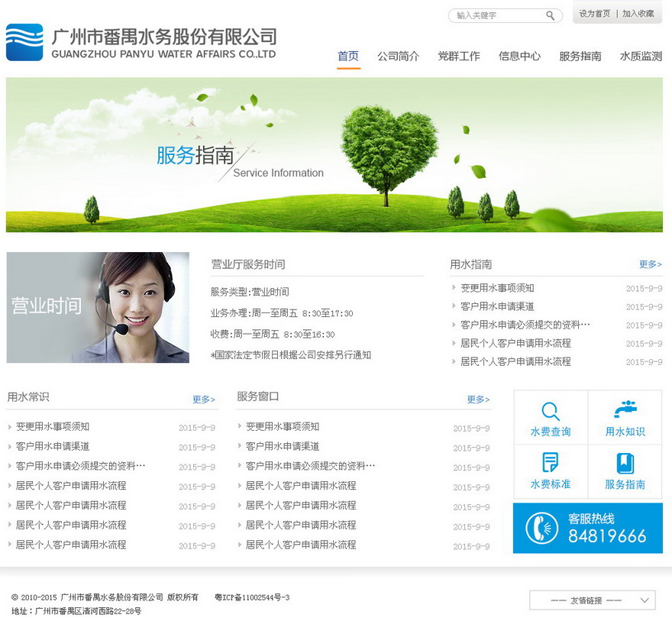Open 变更用水事项须知 in 用水指南
The height and width of the screenshot is (631, 672).
pyautogui.click(x=497, y=288)
